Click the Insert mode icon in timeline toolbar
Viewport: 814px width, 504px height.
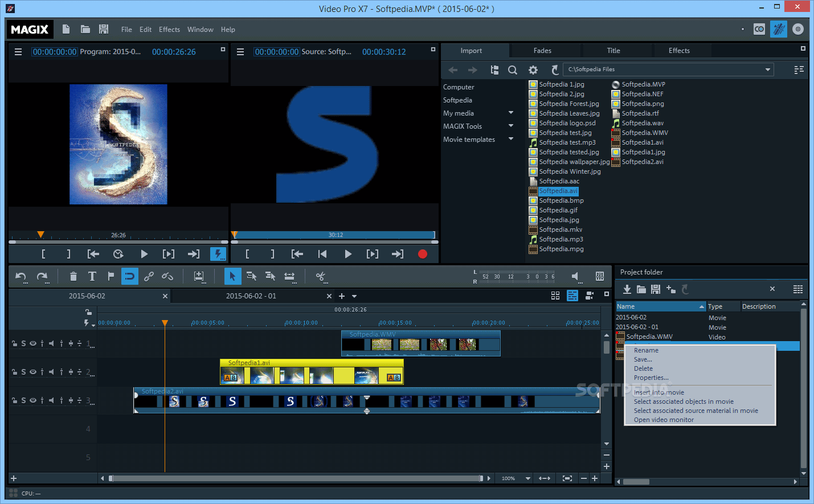[199, 276]
